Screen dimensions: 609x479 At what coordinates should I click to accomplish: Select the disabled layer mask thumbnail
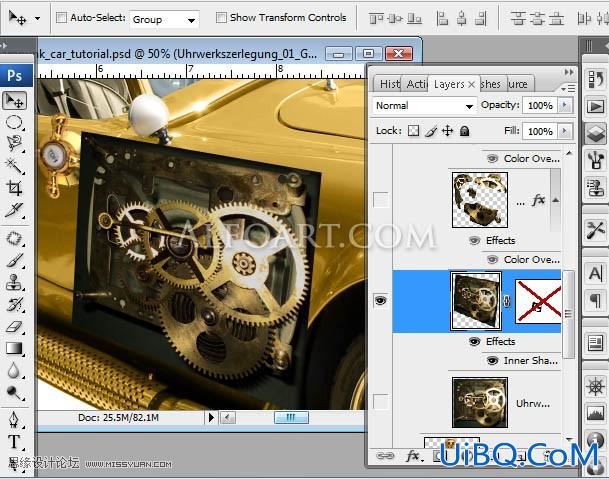point(538,301)
